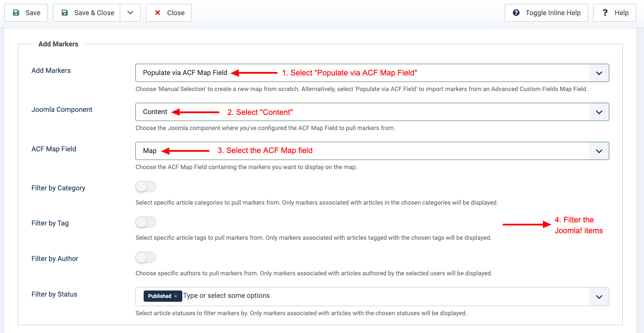Open the Add Markers dropdown
Screen dimensions: 644x333
click(372, 73)
